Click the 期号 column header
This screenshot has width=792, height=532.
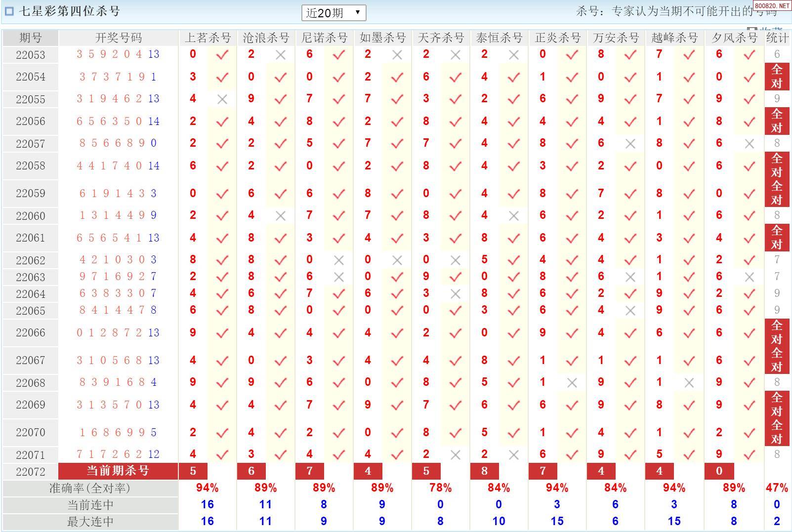[31, 38]
